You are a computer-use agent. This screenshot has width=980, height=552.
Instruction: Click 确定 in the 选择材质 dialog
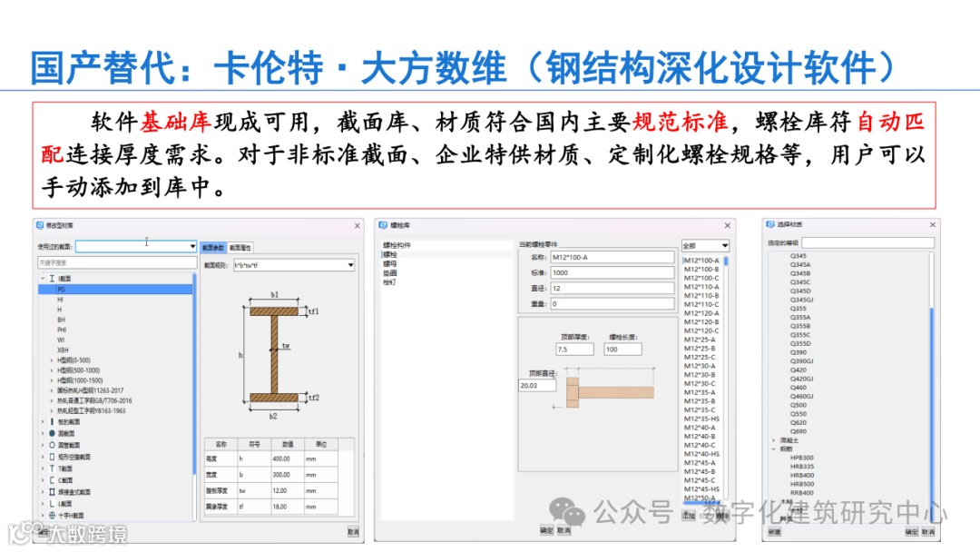click(911, 531)
